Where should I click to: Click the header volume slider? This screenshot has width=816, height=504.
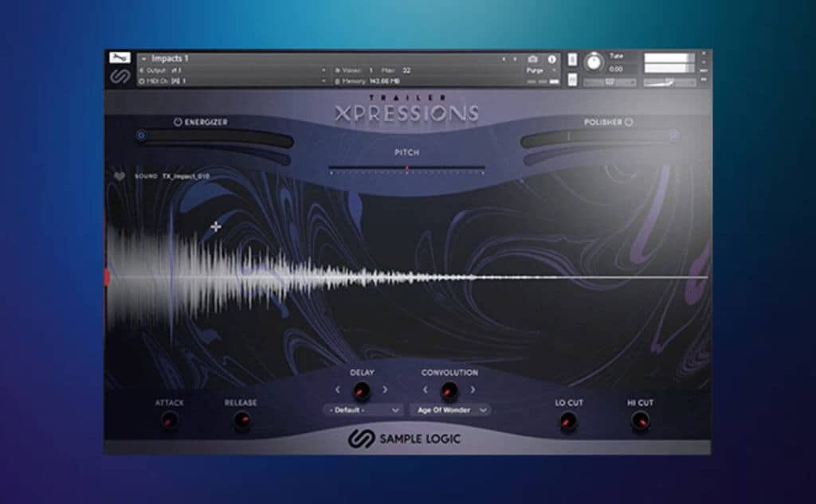[x=669, y=82]
